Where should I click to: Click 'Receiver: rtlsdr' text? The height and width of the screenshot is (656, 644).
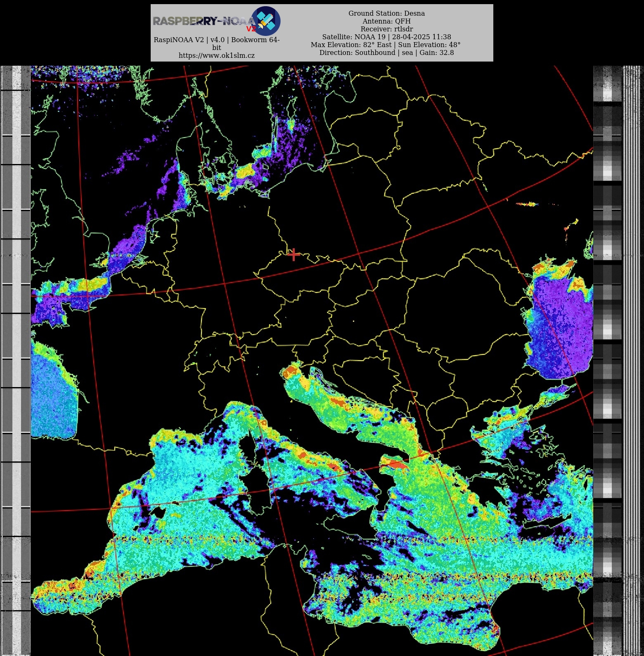point(386,29)
